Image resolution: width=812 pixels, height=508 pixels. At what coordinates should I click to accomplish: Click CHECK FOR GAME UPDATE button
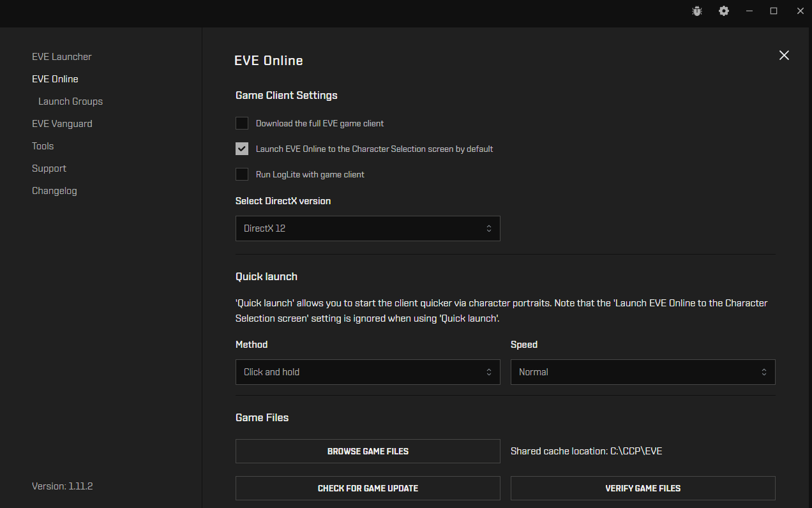(x=368, y=488)
